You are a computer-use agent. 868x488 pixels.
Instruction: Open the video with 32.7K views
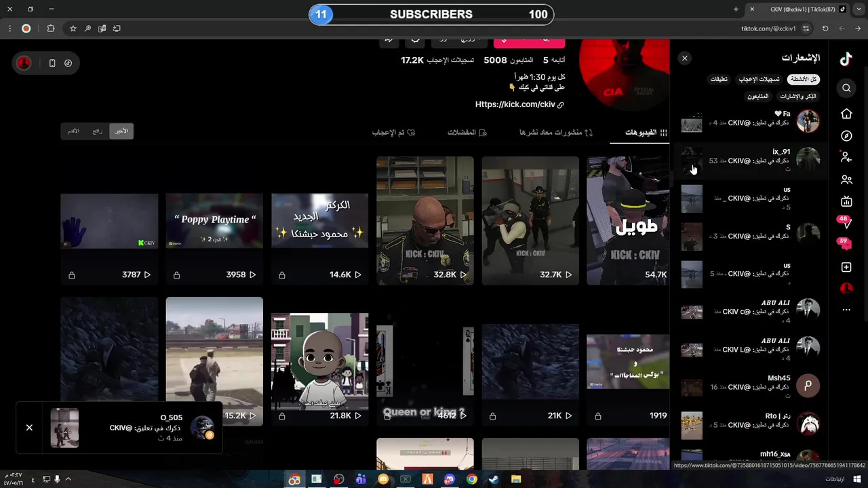(530, 221)
